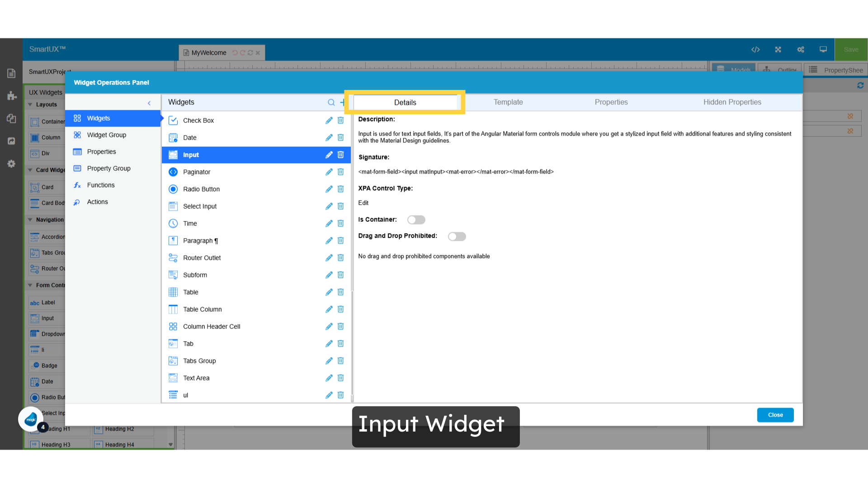Click the Close button of the panel
Screen dimensions: 868x488
click(775, 415)
